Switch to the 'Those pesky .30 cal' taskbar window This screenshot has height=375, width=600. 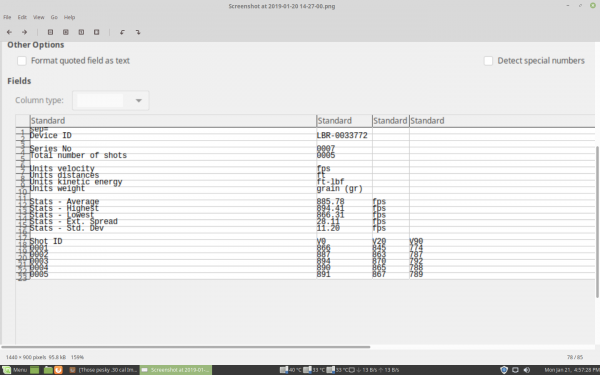(x=103, y=370)
